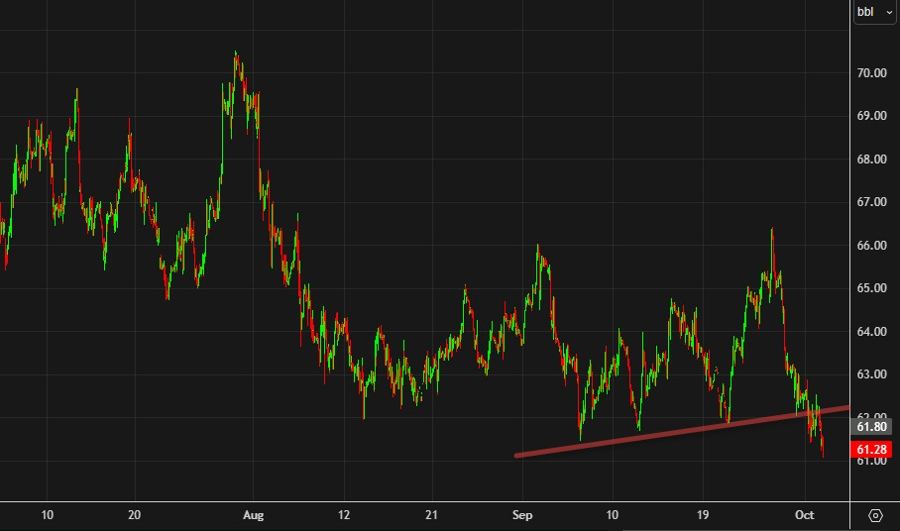This screenshot has width=900, height=531.
Task: Click the 21 date label on time axis
Action: (x=431, y=515)
